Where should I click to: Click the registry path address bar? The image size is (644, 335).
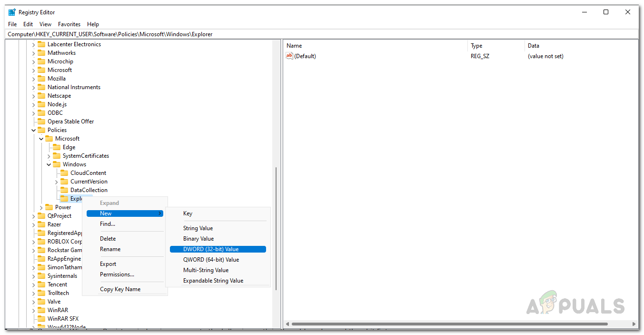click(x=322, y=34)
